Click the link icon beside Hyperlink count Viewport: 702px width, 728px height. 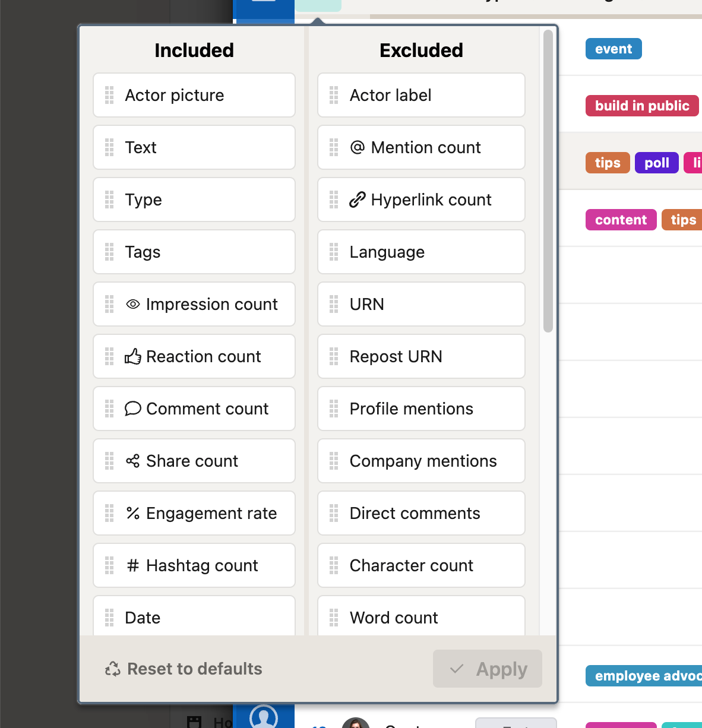[x=357, y=200]
